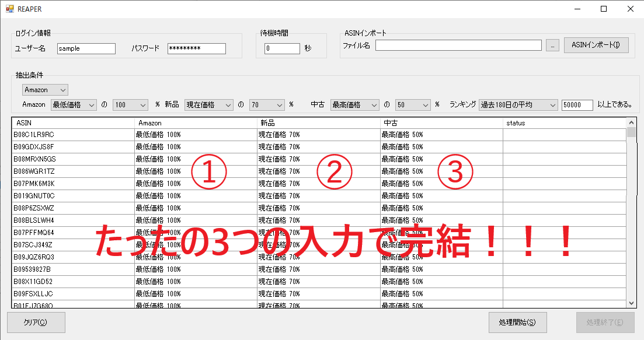Expand the 中古 最高価格 dropdown
Viewport: 644px width, 340px height.
tap(354, 105)
